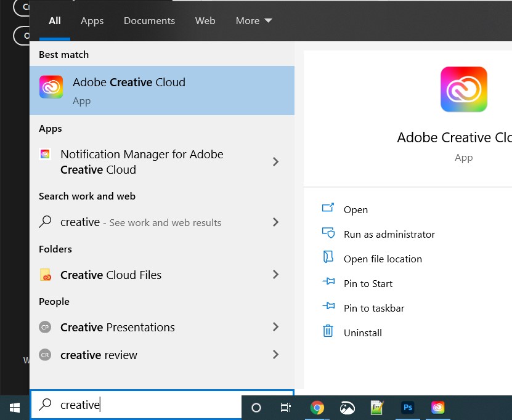Choose Run as administrator

tap(389, 234)
